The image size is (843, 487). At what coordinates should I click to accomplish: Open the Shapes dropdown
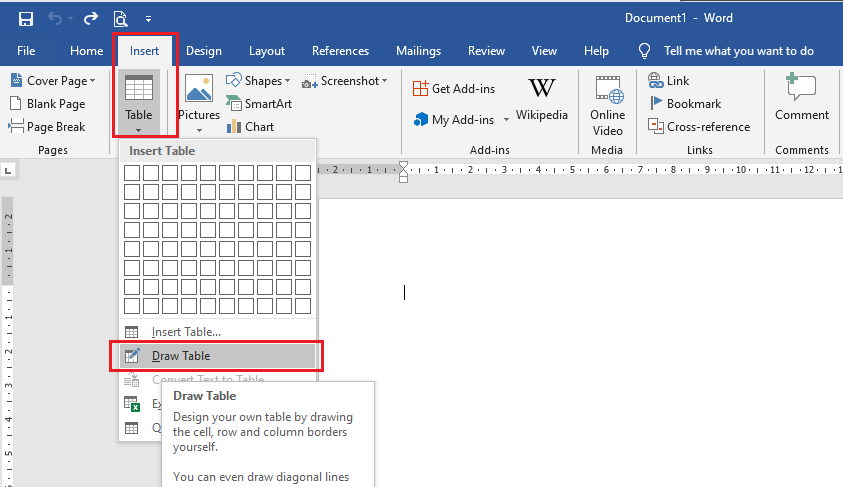tap(258, 81)
